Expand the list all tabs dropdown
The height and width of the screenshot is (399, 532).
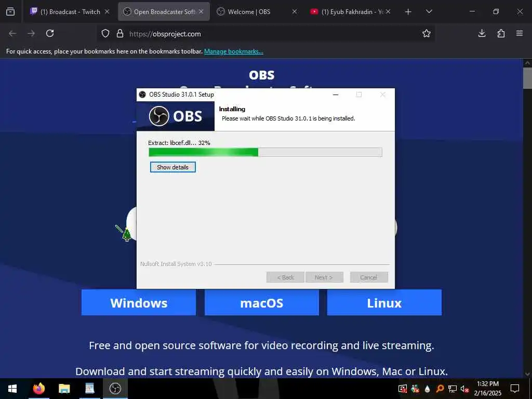(429, 11)
